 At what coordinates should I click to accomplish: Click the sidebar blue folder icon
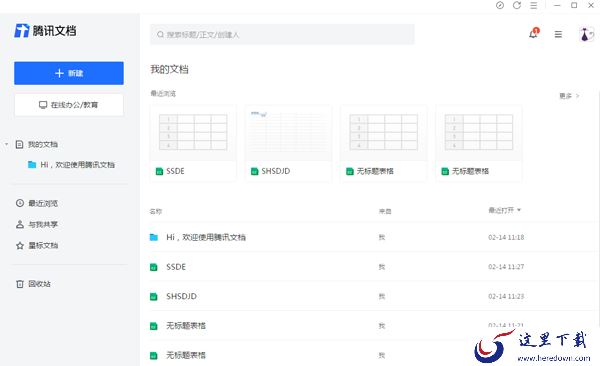pos(32,165)
